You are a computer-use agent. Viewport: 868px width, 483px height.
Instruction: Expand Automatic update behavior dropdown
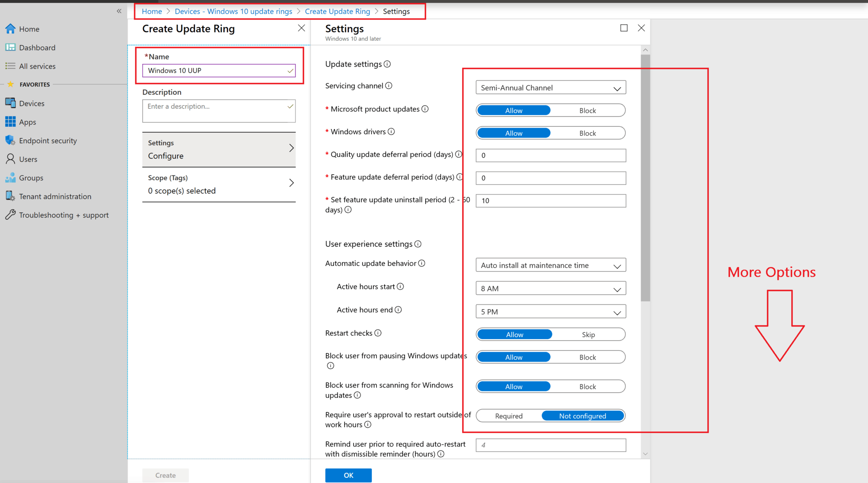coord(551,265)
